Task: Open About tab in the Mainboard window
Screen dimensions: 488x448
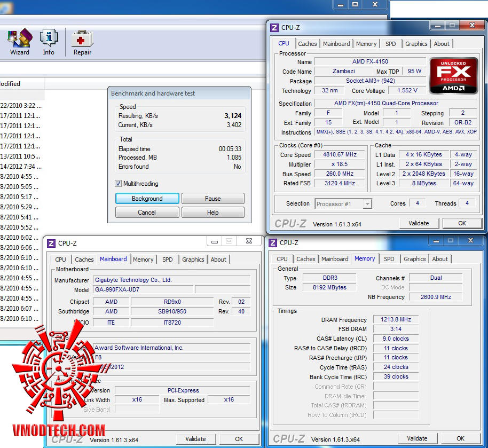Action: coord(218,260)
